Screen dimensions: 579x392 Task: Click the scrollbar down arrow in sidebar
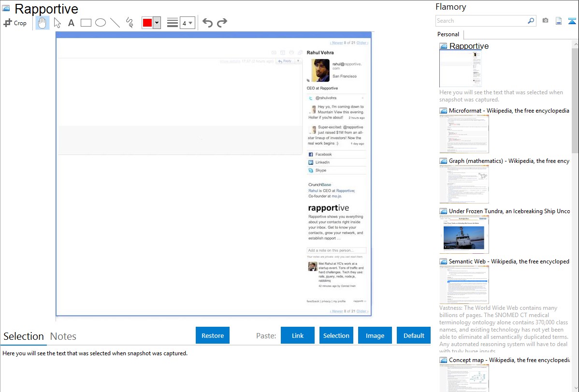575,388
